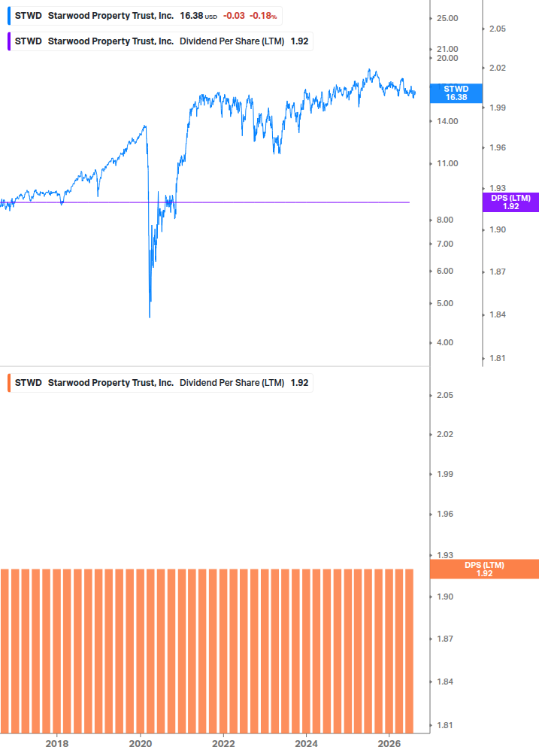Click the 11.00 price axis value
Image resolution: width=539 pixels, height=756 pixels.
tap(447, 163)
